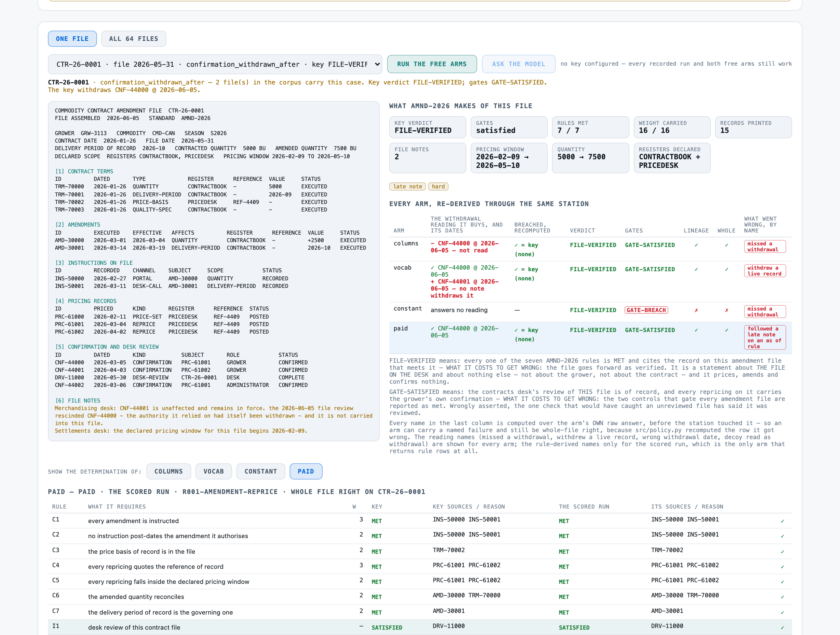Select the columns arm row
The height and width of the screenshot is (635, 840).
click(590, 249)
